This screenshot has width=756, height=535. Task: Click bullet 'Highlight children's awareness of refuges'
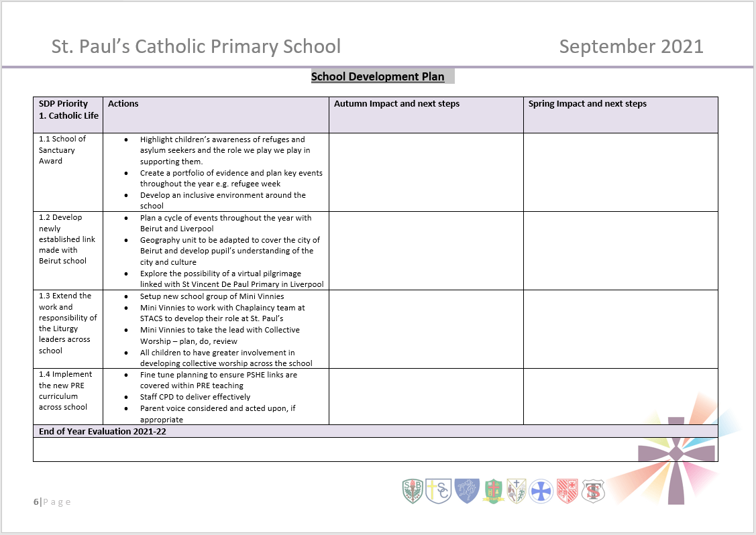point(225,150)
